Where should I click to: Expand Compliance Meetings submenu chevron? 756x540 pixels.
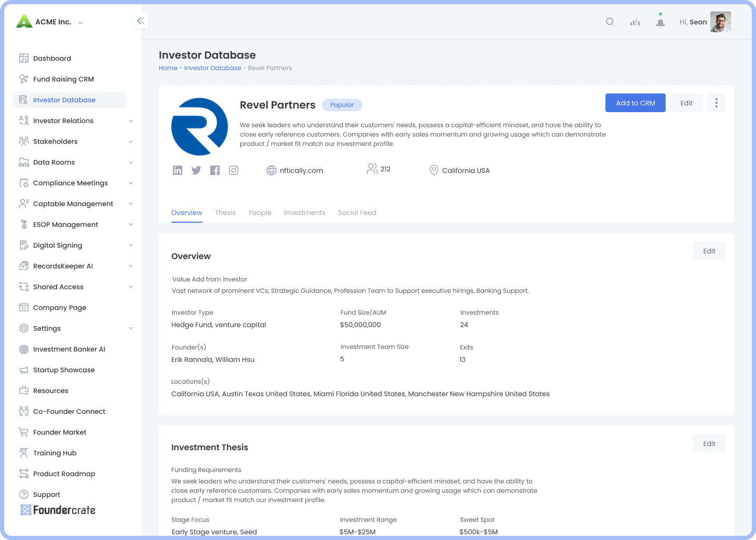131,183
